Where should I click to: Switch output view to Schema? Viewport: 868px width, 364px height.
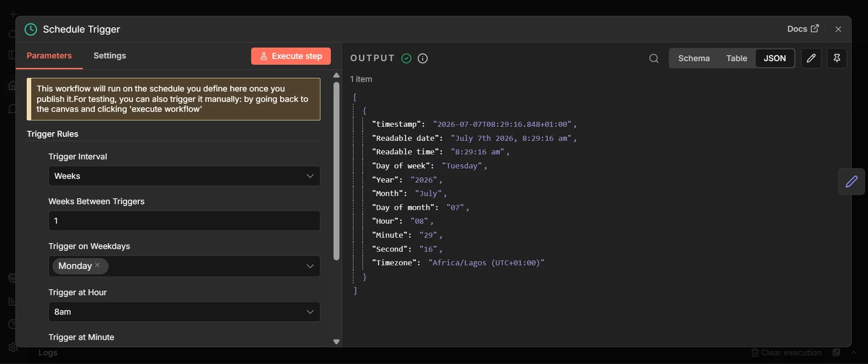tap(694, 58)
